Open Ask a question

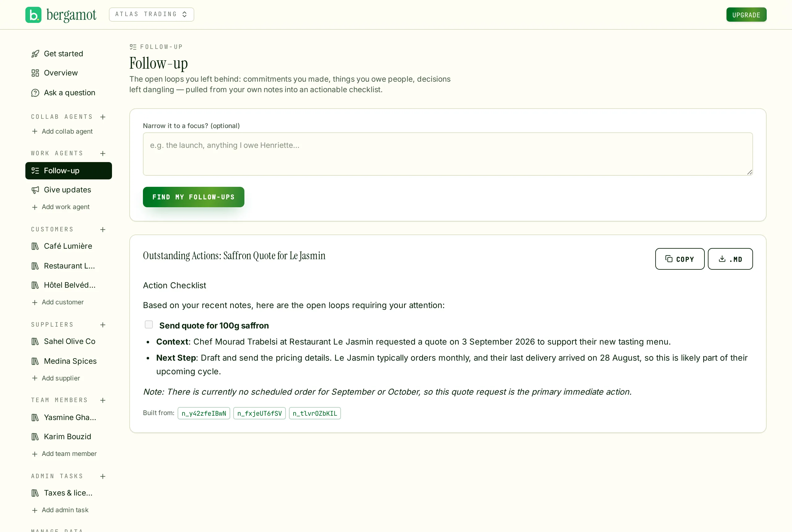point(69,92)
